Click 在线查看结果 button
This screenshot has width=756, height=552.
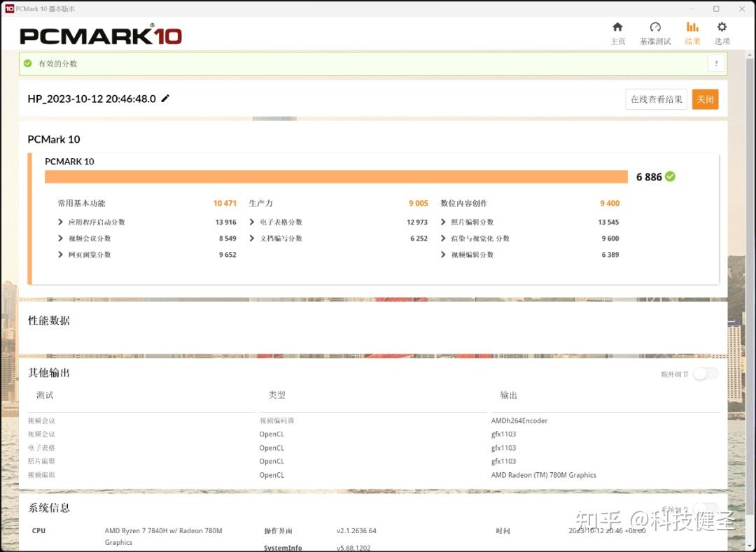pyautogui.click(x=656, y=99)
